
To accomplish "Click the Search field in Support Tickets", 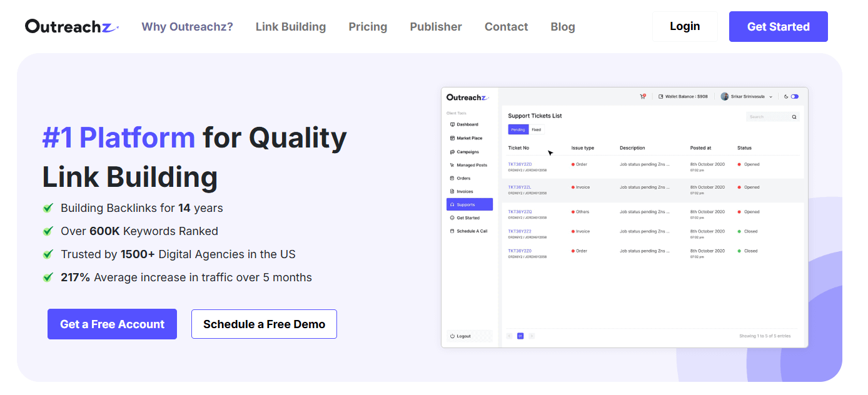I will pyautogui.click(x=767, y=117).
